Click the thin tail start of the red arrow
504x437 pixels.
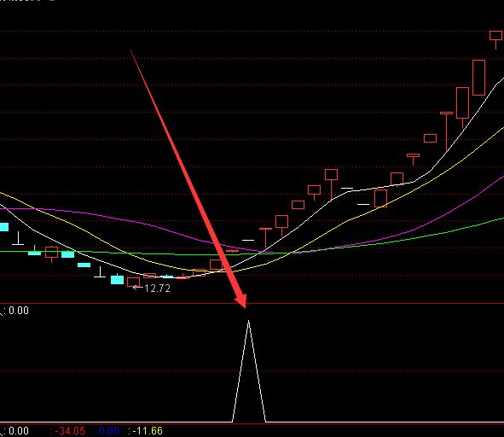point(131,51)
